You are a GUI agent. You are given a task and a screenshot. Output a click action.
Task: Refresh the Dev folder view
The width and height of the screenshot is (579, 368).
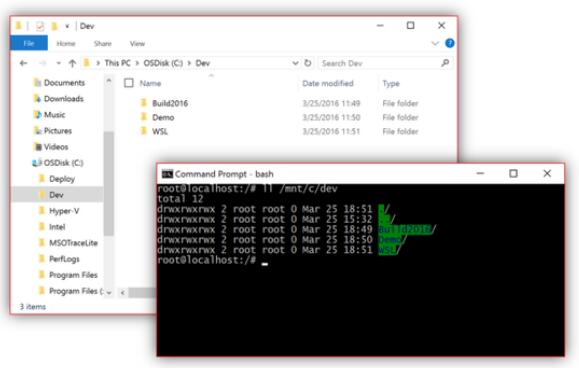point(308,63)
